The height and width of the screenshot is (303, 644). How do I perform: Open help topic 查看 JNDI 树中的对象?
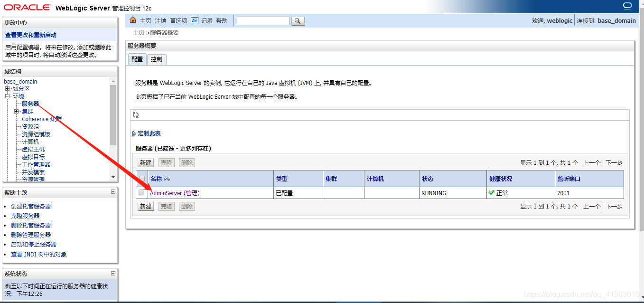tap(39, 255)
